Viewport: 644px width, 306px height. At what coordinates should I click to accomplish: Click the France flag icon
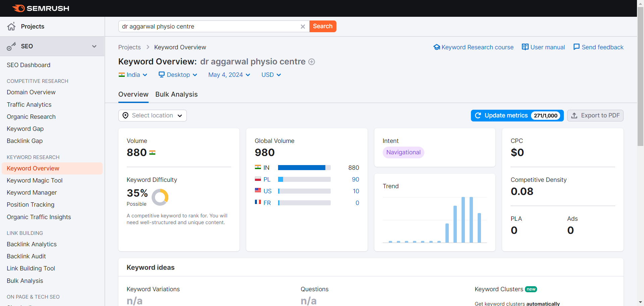pos(258,202)
